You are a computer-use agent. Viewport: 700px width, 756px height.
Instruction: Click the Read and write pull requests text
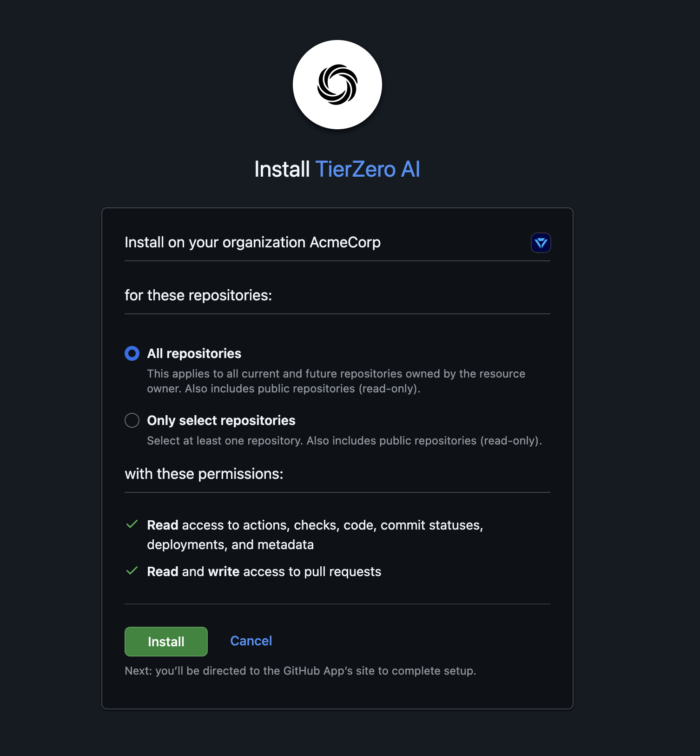[264, 571]
